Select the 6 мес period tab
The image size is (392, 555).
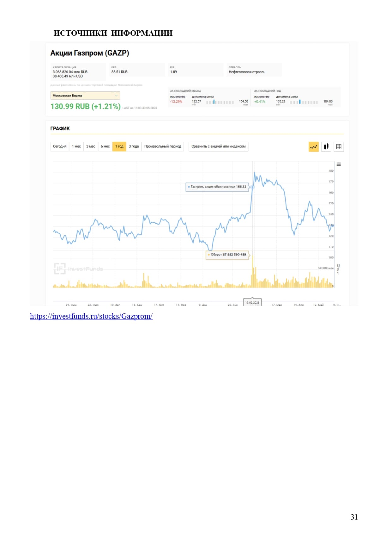[105, 146]
